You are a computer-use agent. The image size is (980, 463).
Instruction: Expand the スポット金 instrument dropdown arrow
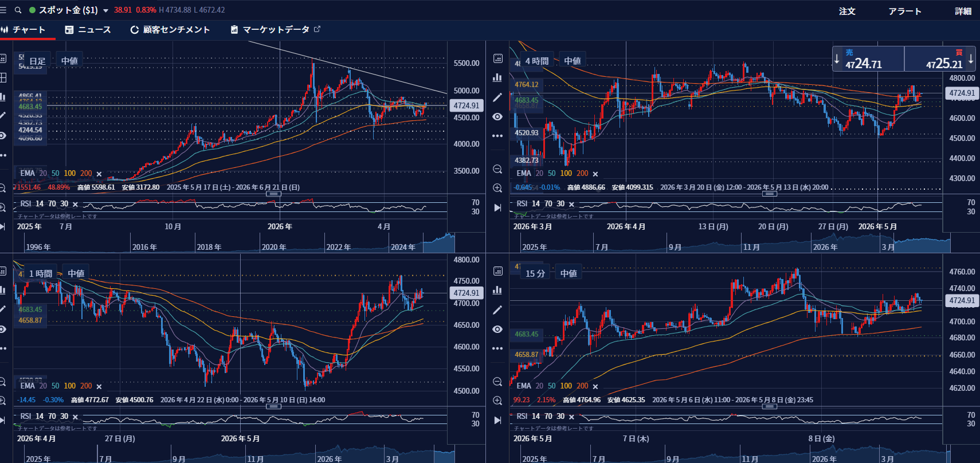(105, 11)
